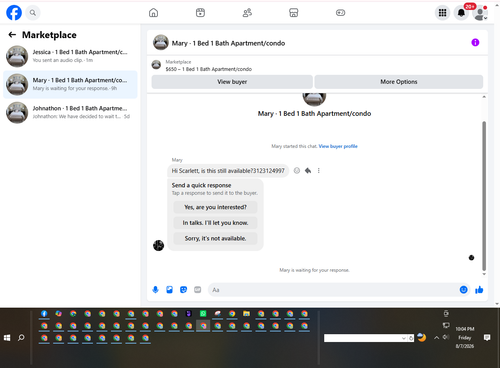500x368 pixels.
Task: Click the highlighted active Chrome taskbar icon
Action: (x=203, y=326)
